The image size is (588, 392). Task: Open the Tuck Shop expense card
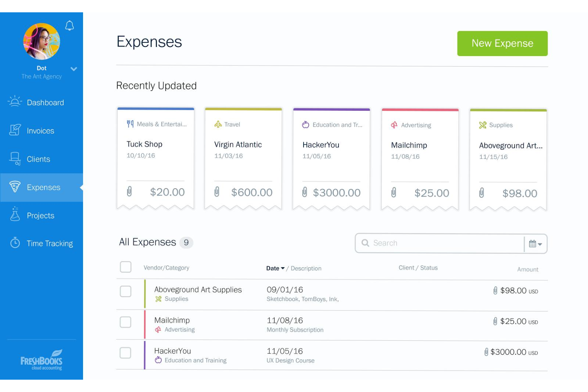pyautogui.click(x=155, y=158)
